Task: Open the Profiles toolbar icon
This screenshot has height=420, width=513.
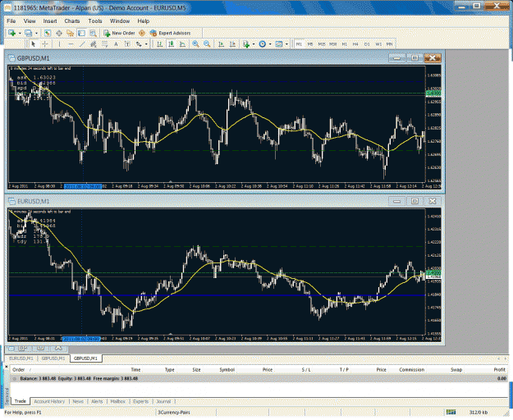Action: (29, 33)
